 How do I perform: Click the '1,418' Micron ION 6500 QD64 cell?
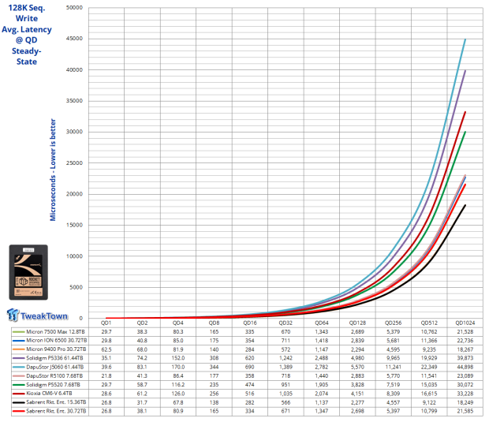322,341
